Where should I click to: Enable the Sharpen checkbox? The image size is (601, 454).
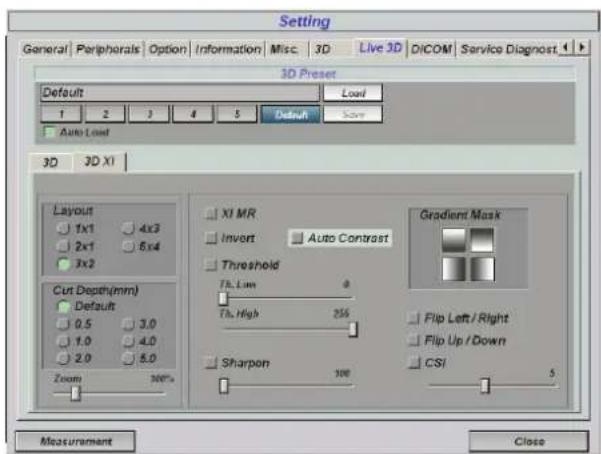point(211,363)
